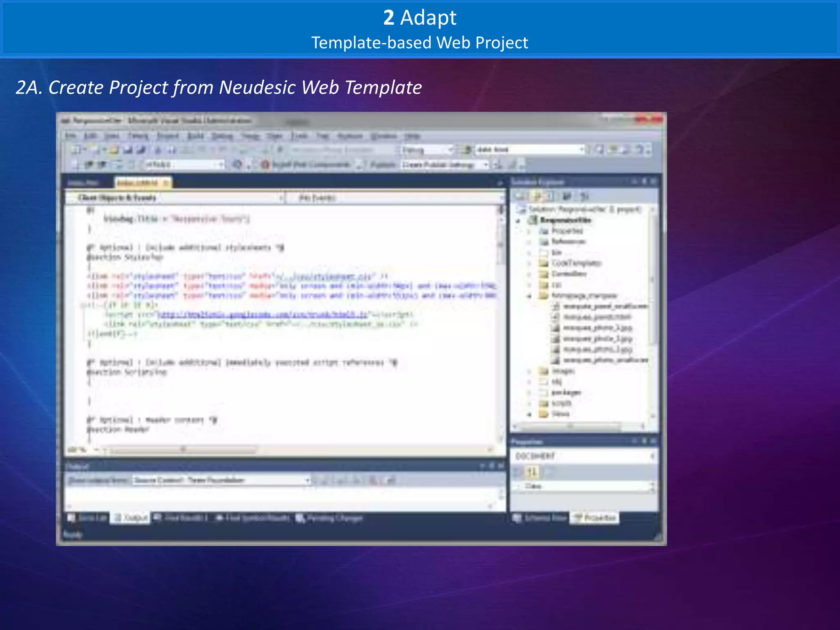Click the Cut toolbar icon

pos(158,150)
